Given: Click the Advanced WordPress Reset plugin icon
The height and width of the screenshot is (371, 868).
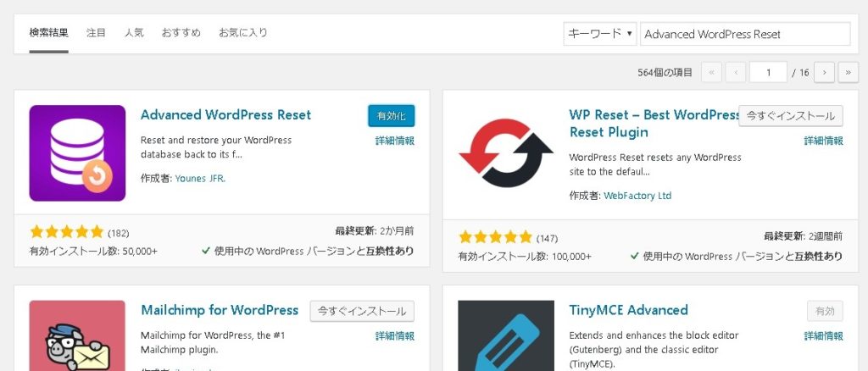Looking at the screenshot, I should coord(77,153).
